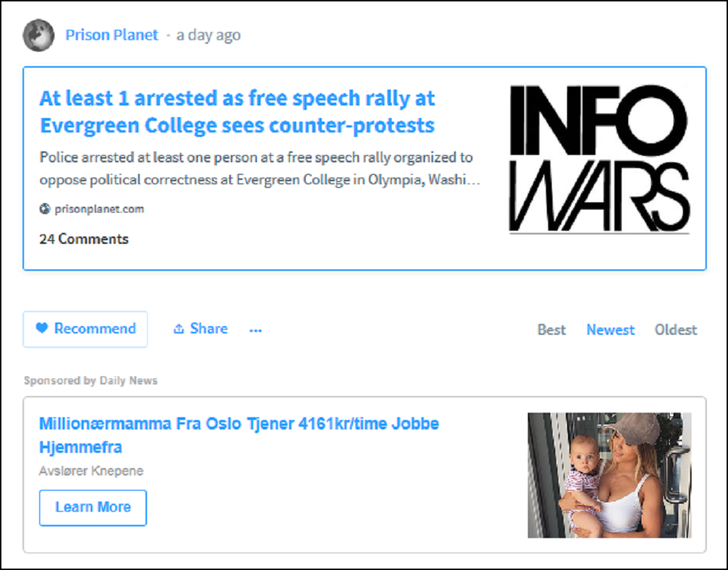The image size is (728, 570).
Task: Click the globe icon beside prisonplanet.com
Action: coord(45,209)
